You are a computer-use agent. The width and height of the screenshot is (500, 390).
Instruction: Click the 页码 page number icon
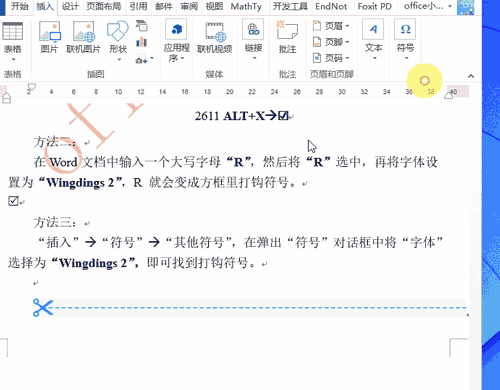(317, 58)
